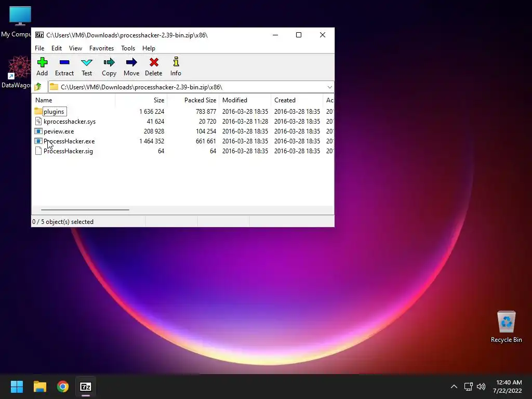
Task: Minimize the 7-Zip window
Action: [275, 35]
